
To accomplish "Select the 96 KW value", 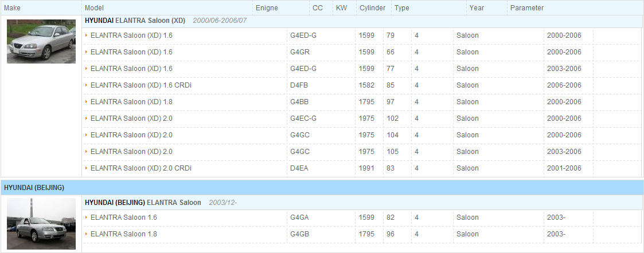I will point(391,234).
